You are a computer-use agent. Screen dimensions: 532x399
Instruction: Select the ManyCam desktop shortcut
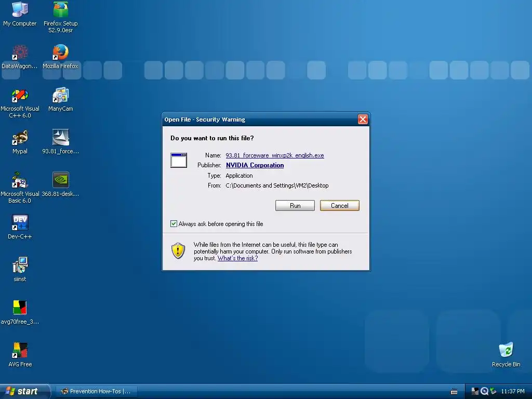60,99
